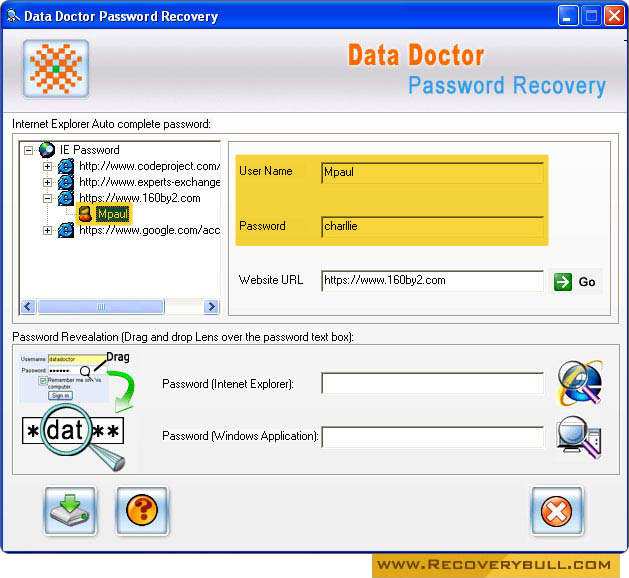Open help with the question mark icon

(142, 511)
